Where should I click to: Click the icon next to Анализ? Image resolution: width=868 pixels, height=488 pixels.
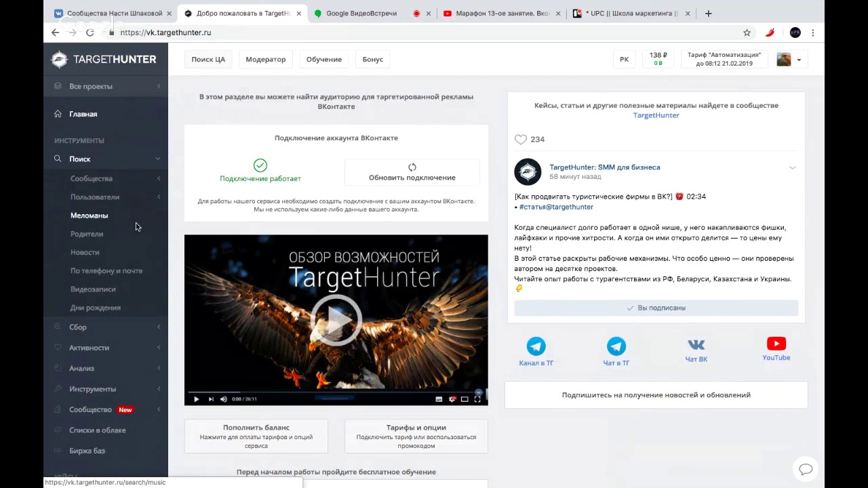[58, 368]
